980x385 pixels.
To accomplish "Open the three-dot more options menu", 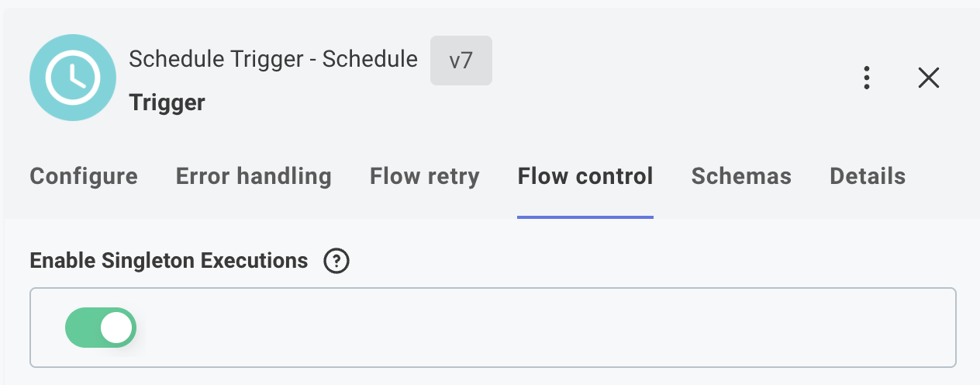I will click(867, 78).
